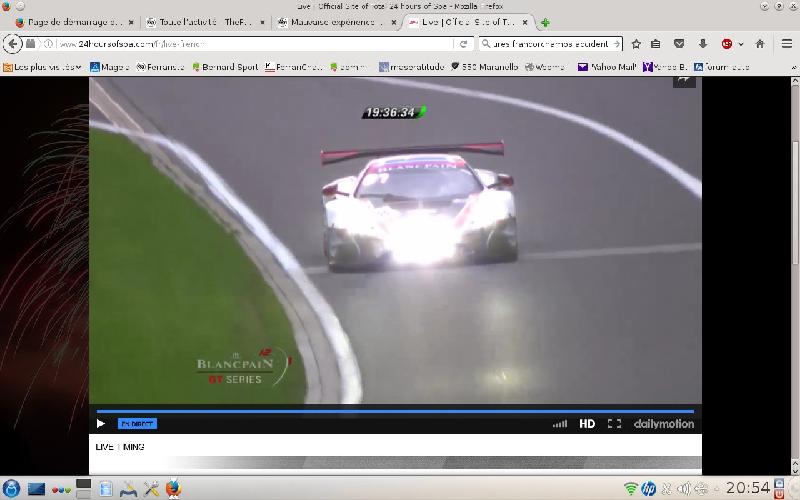The width and height of the screenshot is (800, 500).
Task: Open the 'Ferrarista' bookmark
Action: pos(160,67)
